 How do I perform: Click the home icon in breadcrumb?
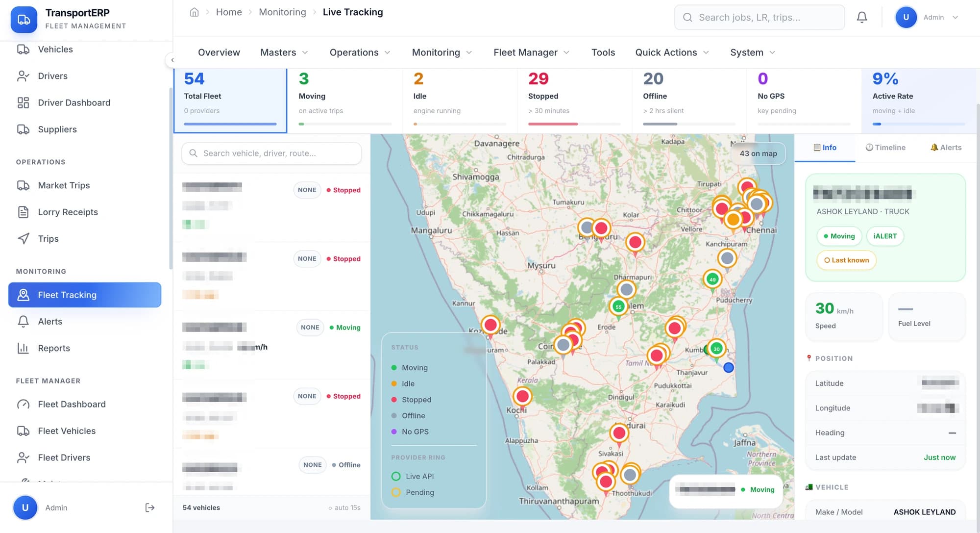tap(195, 12)
